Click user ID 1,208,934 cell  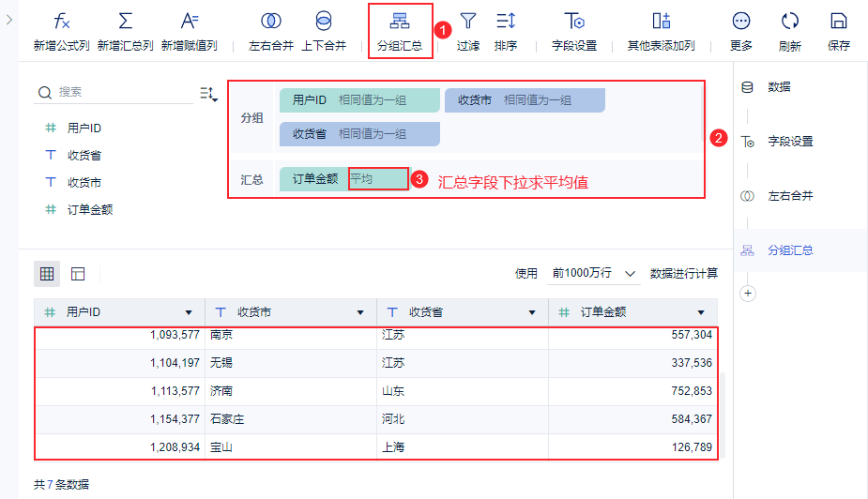click(x=119, y=447)
